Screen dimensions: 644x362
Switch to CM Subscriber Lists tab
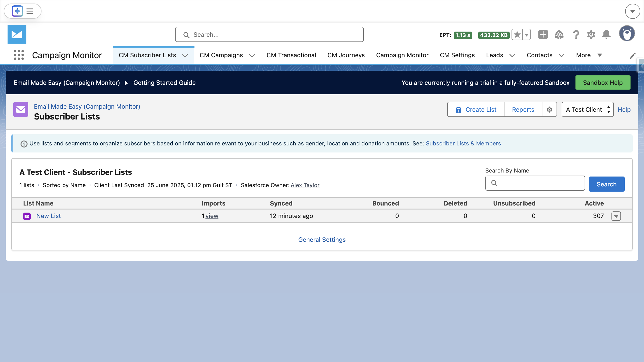pyautogui.click(x=147, y=55)
